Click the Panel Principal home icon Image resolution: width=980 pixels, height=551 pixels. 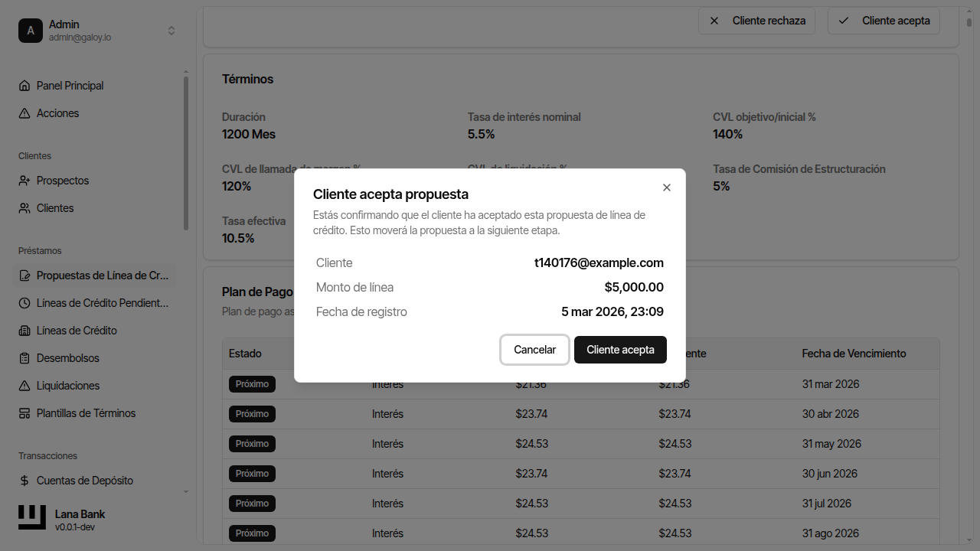click(24, 86)
